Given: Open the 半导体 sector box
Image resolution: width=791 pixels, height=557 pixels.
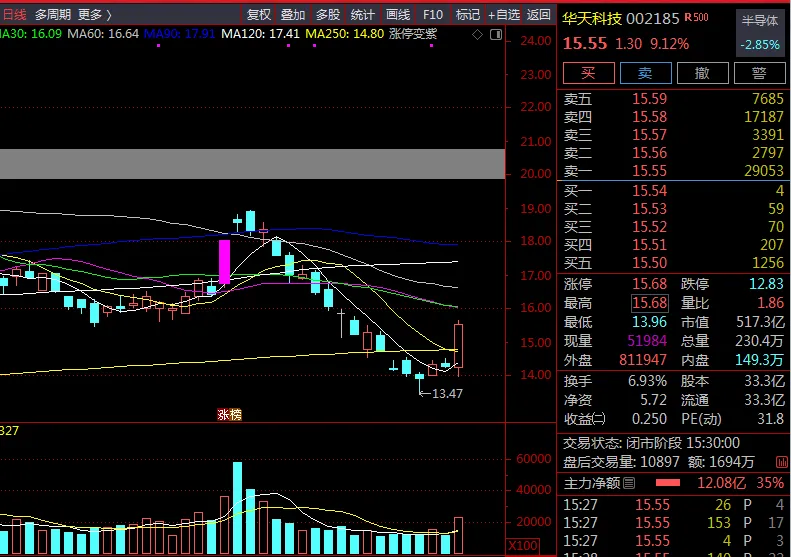Looking at the screenshot, I should (x=760, y=32).
